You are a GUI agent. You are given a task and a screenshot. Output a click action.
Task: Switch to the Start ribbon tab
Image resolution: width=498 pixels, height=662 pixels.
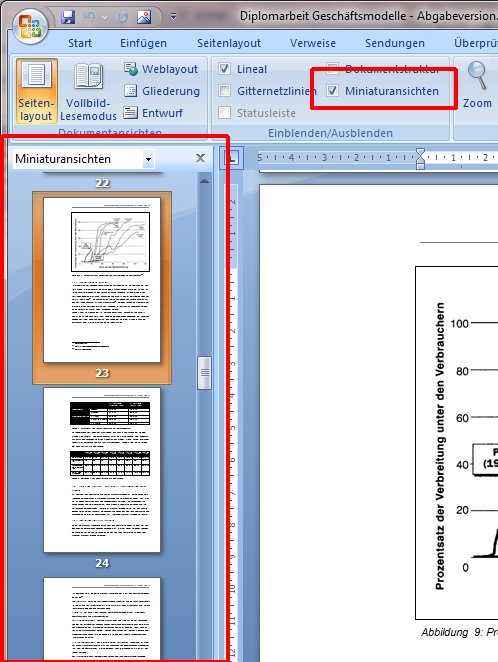(80, 43)
